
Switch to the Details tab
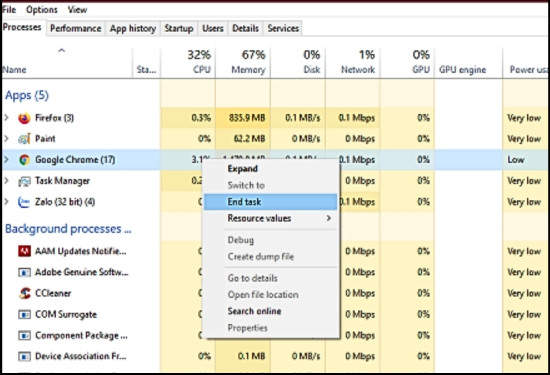coord(245,28)
